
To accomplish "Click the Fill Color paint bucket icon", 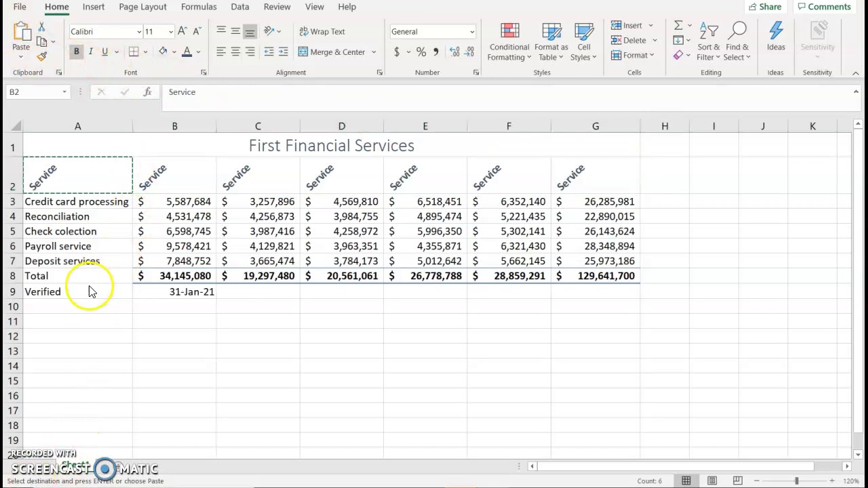I will (x=163, y=52).
